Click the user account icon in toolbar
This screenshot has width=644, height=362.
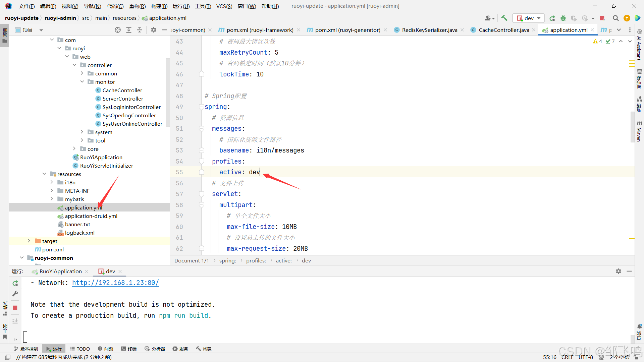489,18
